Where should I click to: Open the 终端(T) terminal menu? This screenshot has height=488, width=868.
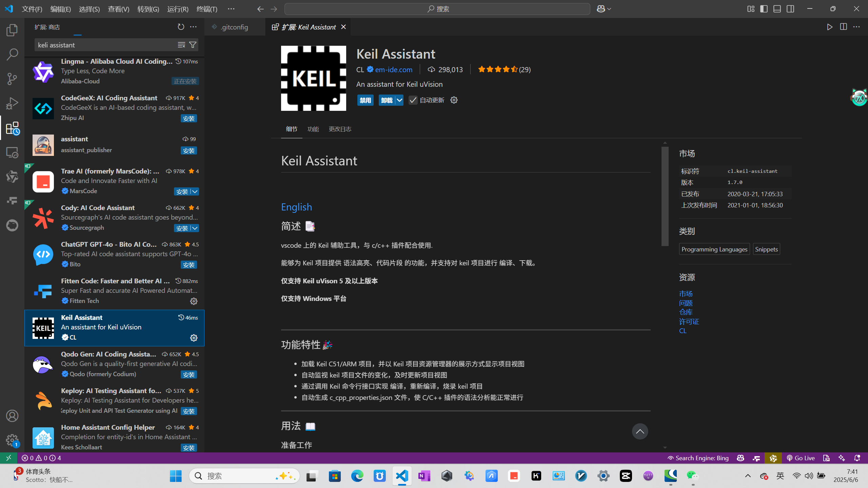pyautogui.click(x=206, y=9)
